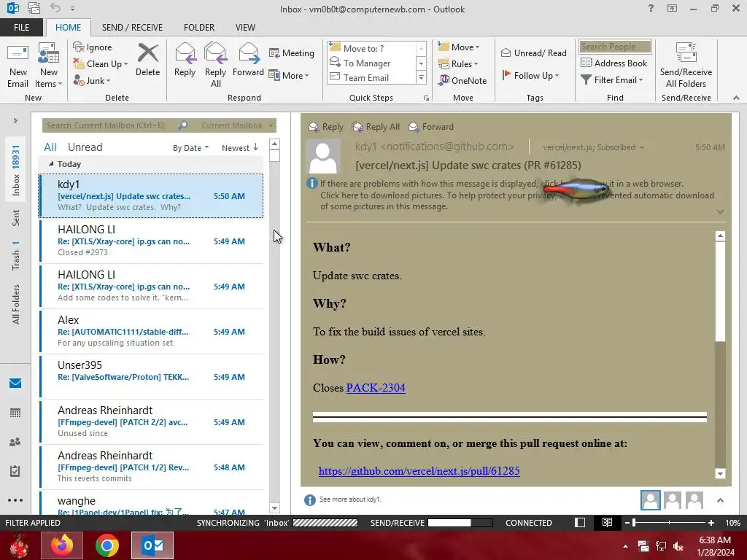This screenshot has height=560, width=747.
Task: Show more navigation options ellipsis
Action: [x=15, y=500]
